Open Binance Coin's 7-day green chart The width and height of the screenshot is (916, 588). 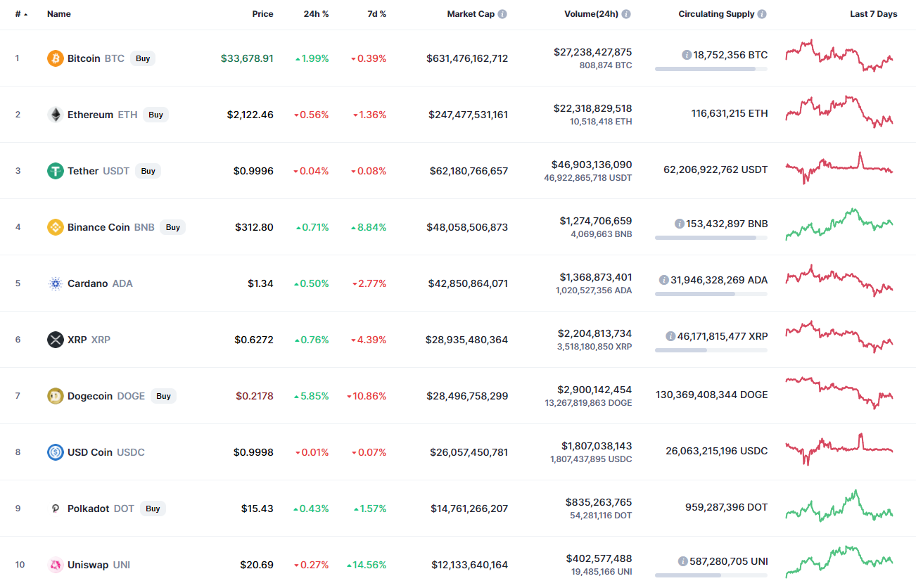[x=839, y=224]
